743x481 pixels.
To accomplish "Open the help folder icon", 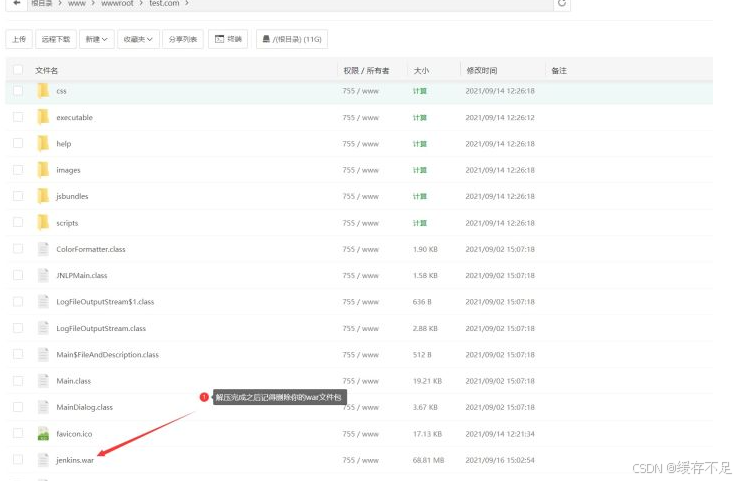I will coord(43,143).
